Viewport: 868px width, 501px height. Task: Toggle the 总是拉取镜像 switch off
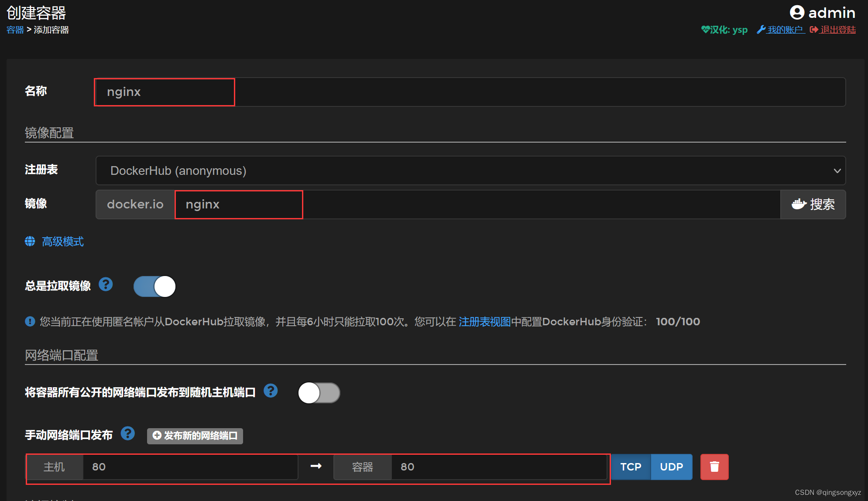tap(154, 286)
